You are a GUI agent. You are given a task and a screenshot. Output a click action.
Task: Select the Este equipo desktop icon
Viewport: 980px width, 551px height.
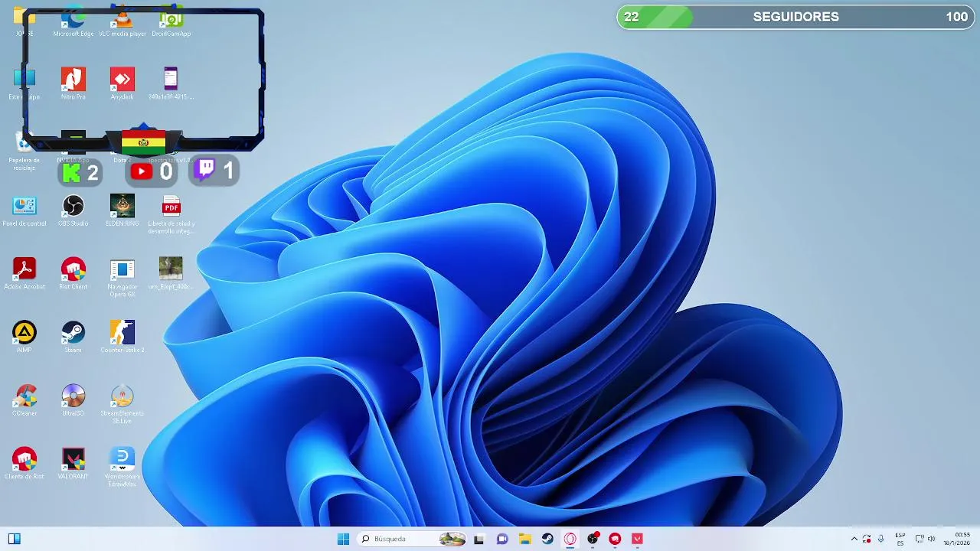[x=24, y=84]
